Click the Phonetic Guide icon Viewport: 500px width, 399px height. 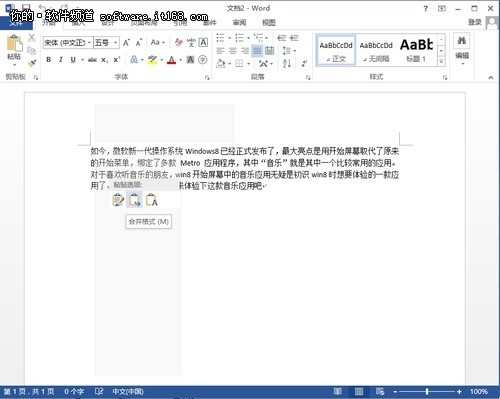coord(191,42)
